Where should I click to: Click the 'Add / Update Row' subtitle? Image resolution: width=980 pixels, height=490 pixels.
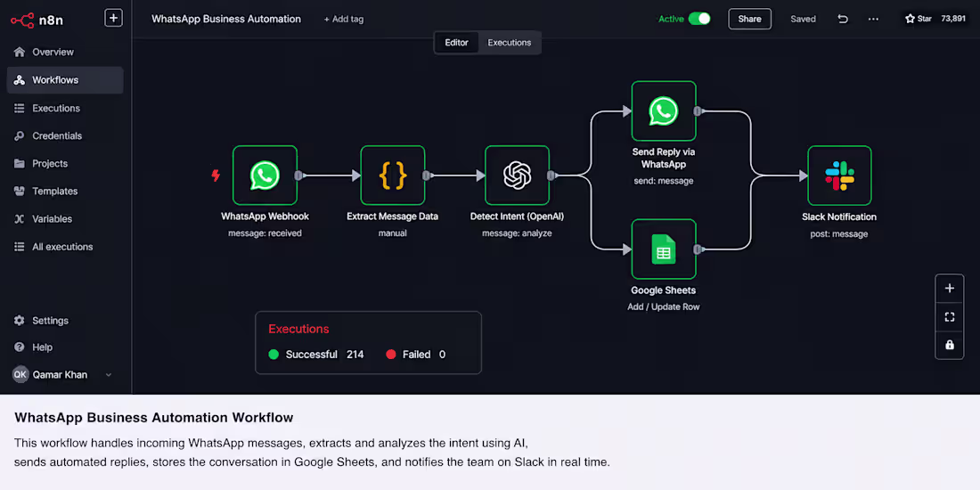(x=664, y=306)
